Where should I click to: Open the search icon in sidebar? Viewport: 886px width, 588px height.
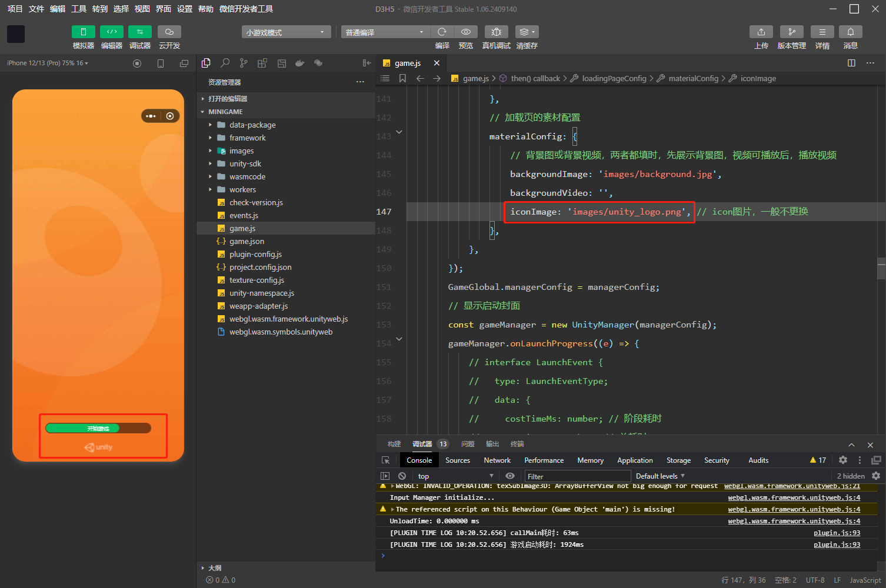pyautogui.click(x=225, y=63)
